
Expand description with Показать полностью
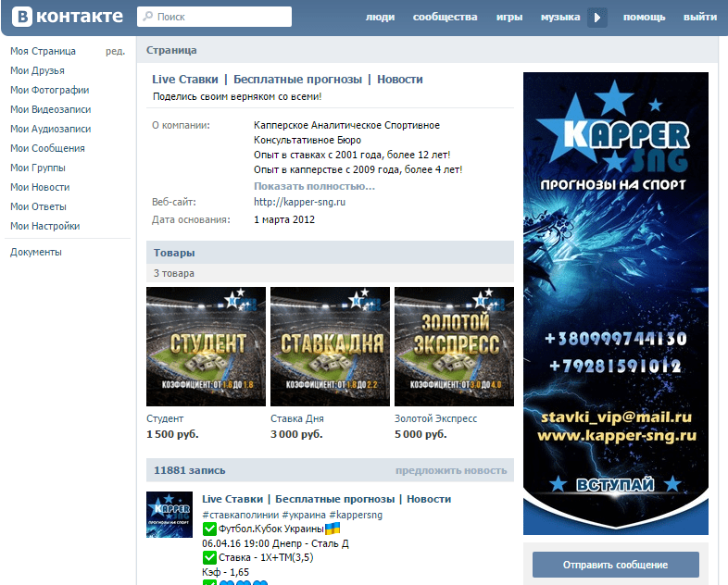[314, 186]
